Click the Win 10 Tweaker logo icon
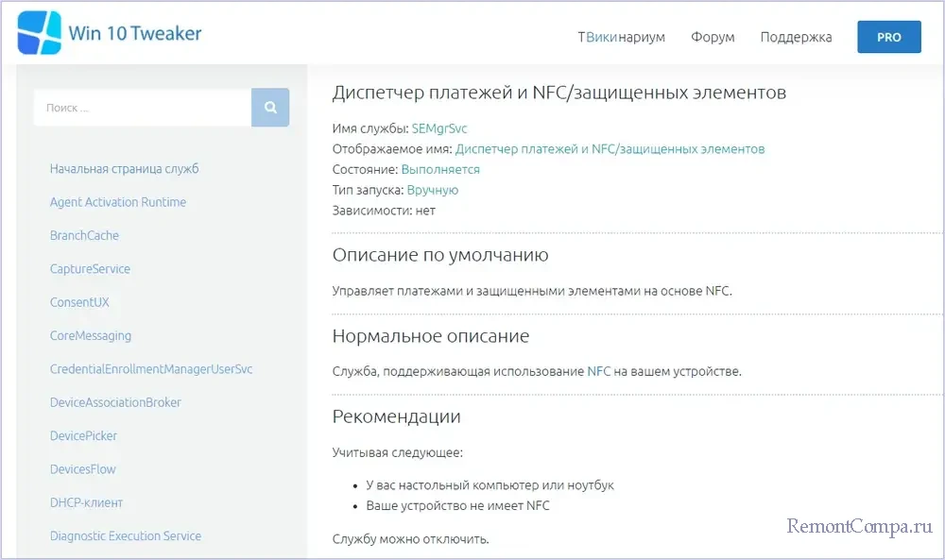Image resolution: width=945 pixels, height=560 pixels. pyautogui.click(x=39, y=33)
